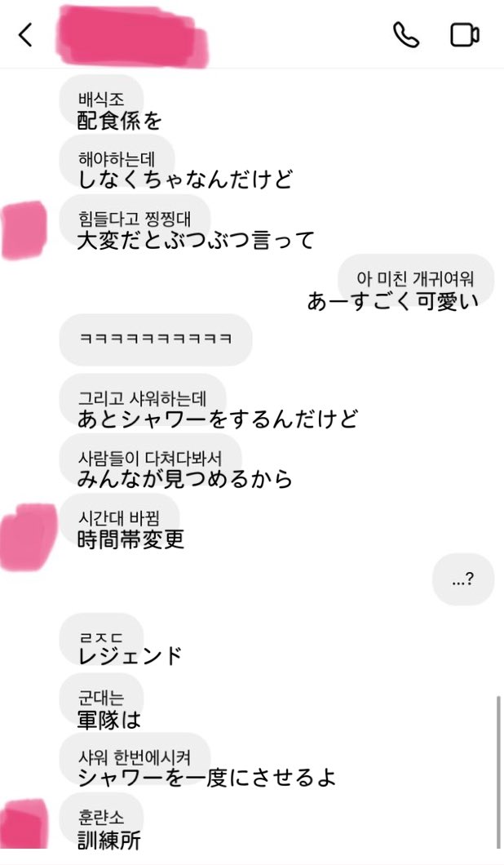Select the 그리고 샤워하는데 message bubble
This screenshot has height=865, width=504.
click(x=143, y=399)
